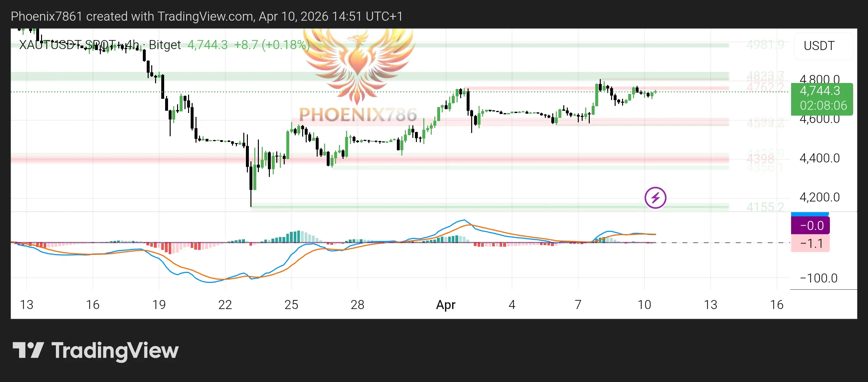Click the -100.0 MACD scale label
Screen dimensions: 868x382
[x=819, y=278]
